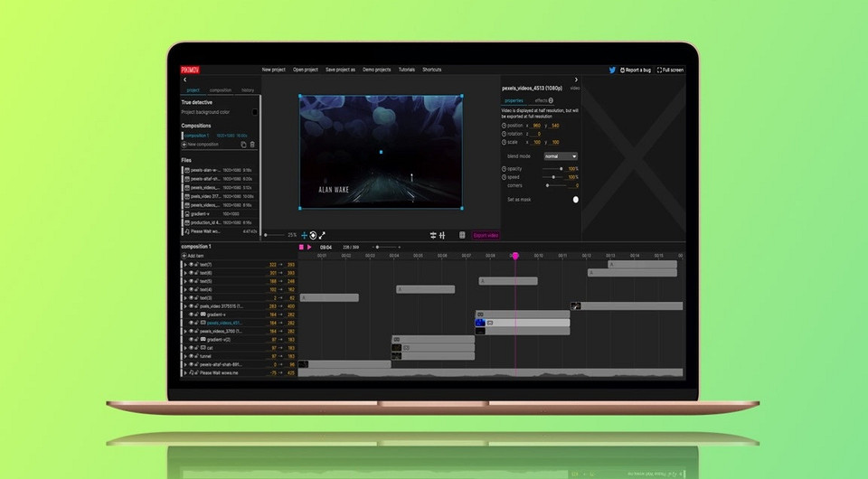Click Save project as

click(341, 70)
